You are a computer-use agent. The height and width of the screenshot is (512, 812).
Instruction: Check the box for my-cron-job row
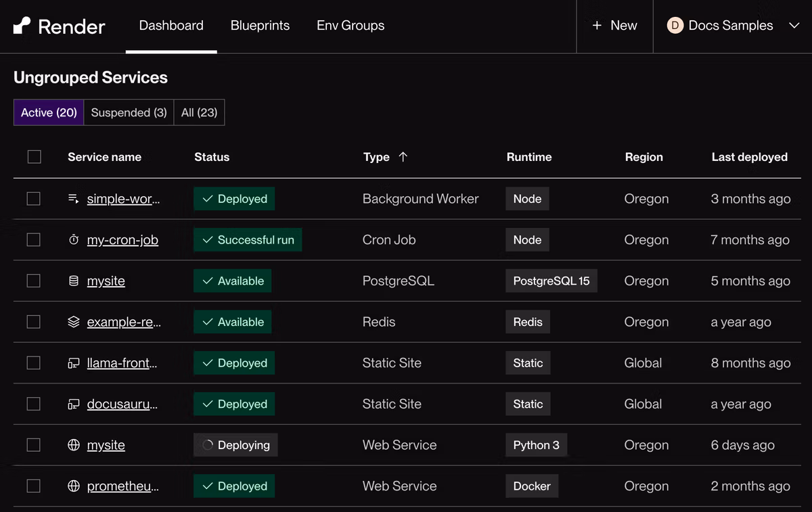coord(34,240)
